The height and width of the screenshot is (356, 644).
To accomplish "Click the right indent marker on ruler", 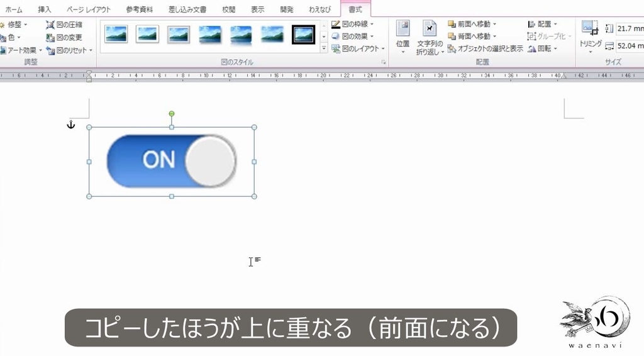I will [564, 76].
